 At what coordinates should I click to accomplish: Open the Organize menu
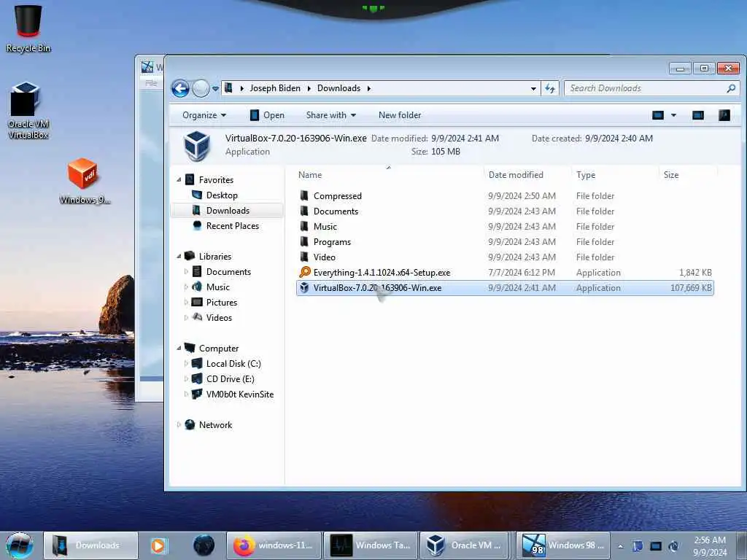(x=204, y=115)
